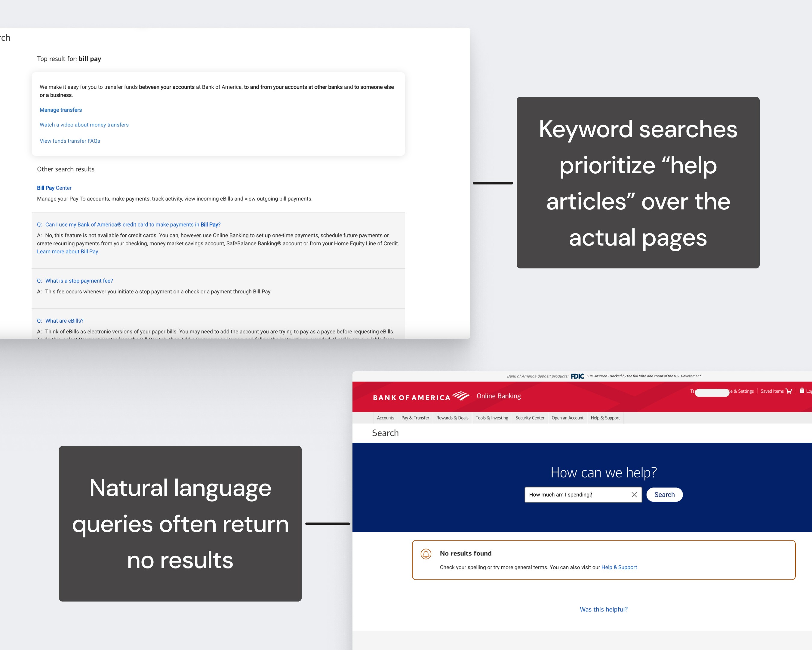
Task: Click the Bank of America flag logo
Action: click(461, 396)
